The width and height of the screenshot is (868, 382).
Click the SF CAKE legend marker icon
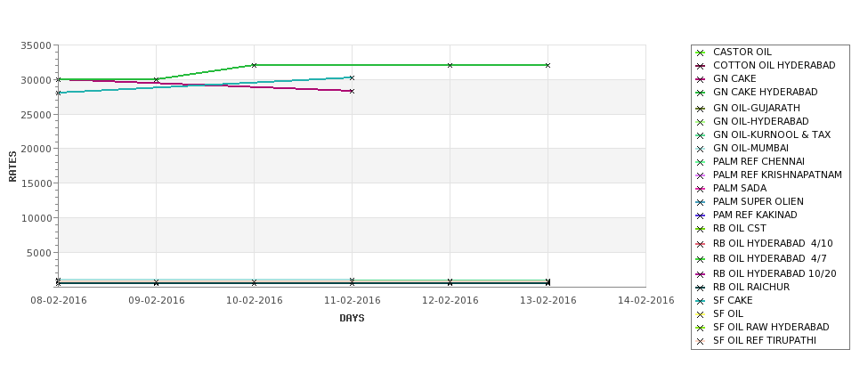(x=701, y=301)
